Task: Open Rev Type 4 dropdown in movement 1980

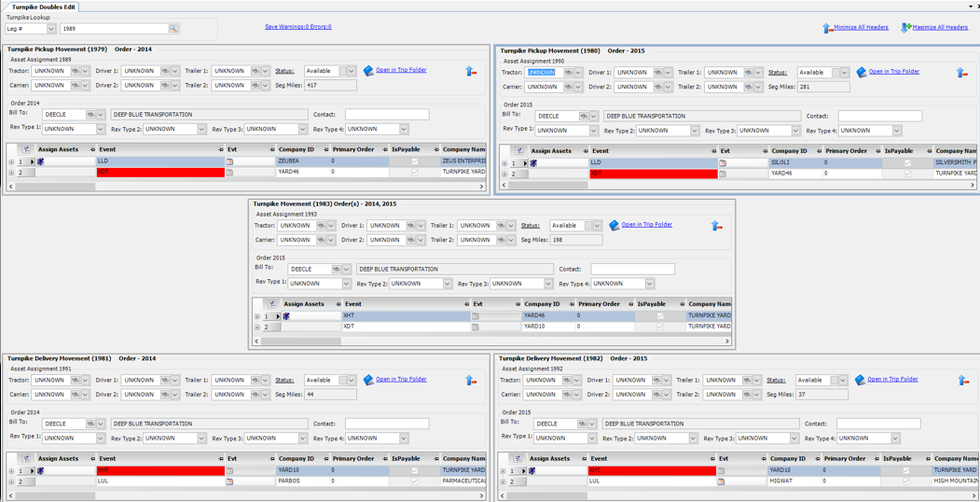Action: click(896, 132)
